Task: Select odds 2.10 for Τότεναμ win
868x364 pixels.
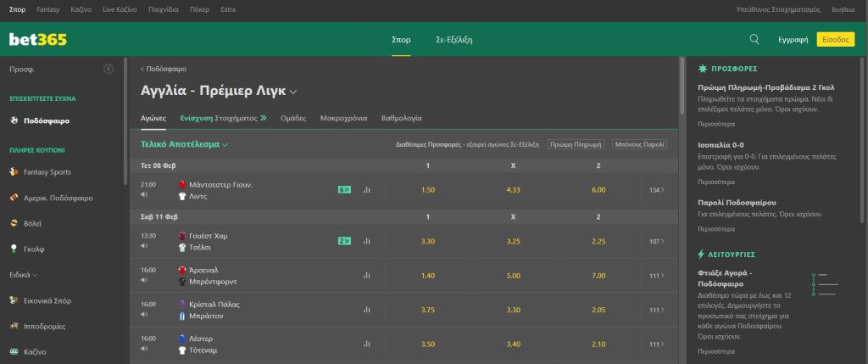Action: 598,344
